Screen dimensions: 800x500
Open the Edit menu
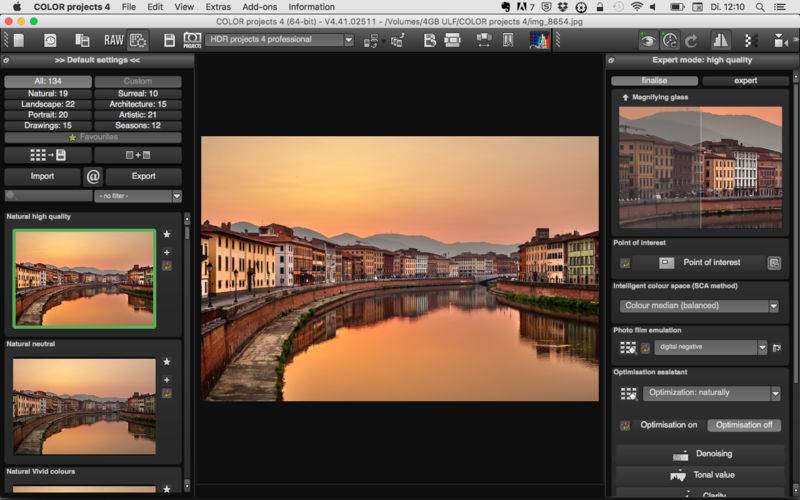pos(155,7)
